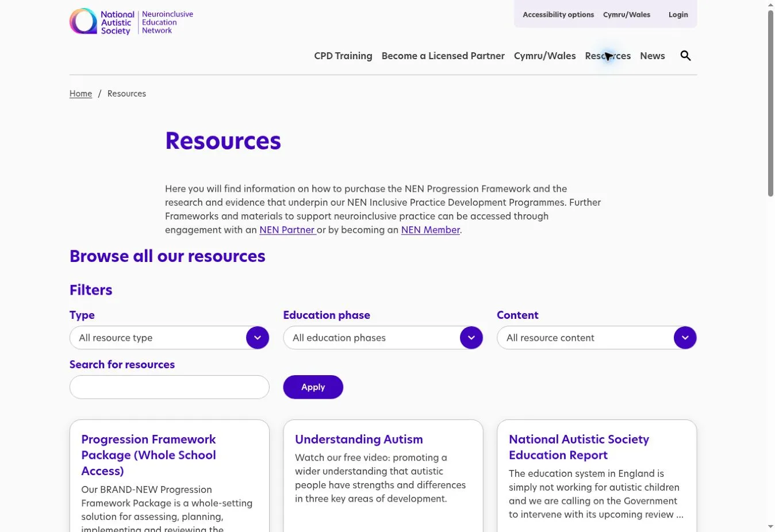Expand the All education phases dropdown
This screenshot has height=532, width=775.
point(383,338)
